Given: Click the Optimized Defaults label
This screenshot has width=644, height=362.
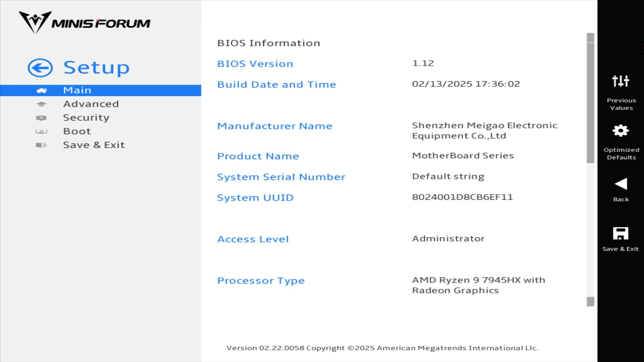Looking at the screenshot, I should (621, 154).
